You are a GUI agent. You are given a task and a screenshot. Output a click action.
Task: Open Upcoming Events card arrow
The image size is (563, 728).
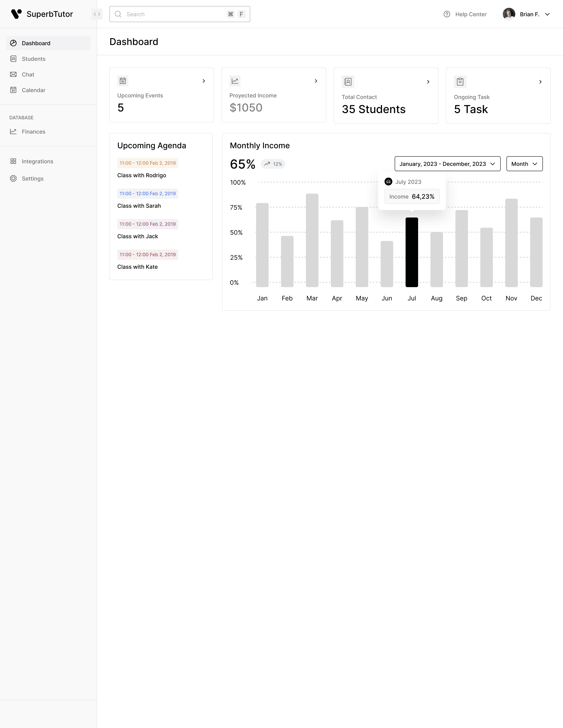point(204,81)
